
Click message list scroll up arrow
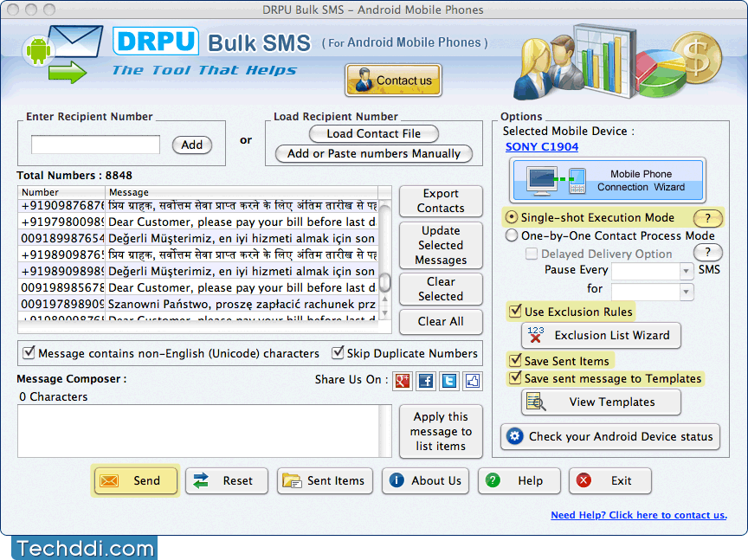point(384,299)
